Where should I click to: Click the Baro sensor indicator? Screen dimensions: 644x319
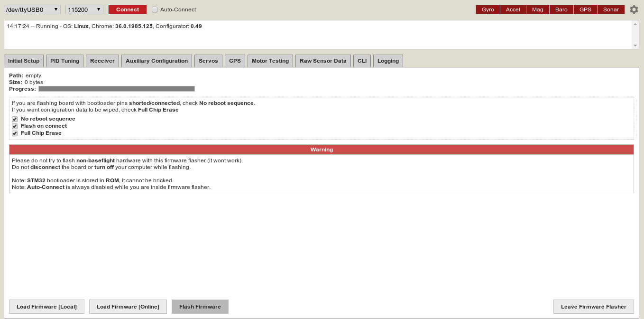click(561, 9)
